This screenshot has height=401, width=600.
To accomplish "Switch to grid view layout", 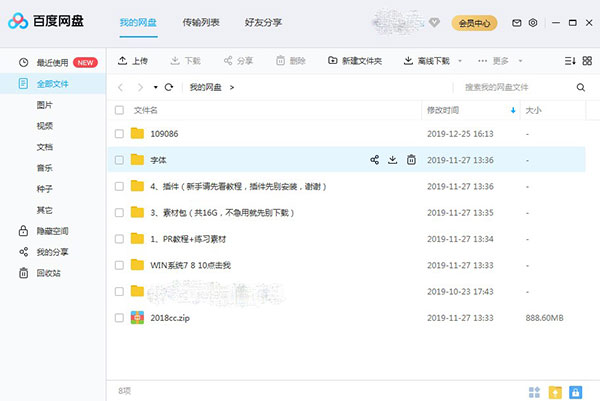I will (534, 391).
